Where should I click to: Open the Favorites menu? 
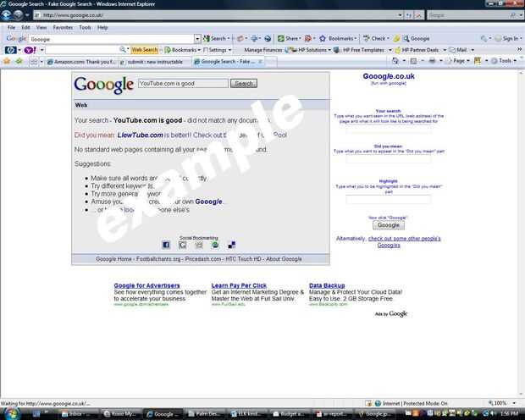pyautogui.click(x=63, y=27)
